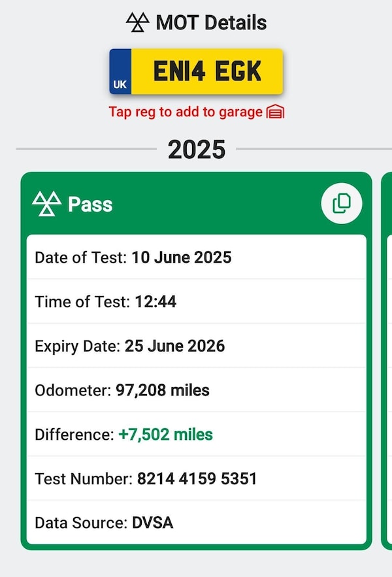Tap the blue UK badge on the plate

(120, 72)
